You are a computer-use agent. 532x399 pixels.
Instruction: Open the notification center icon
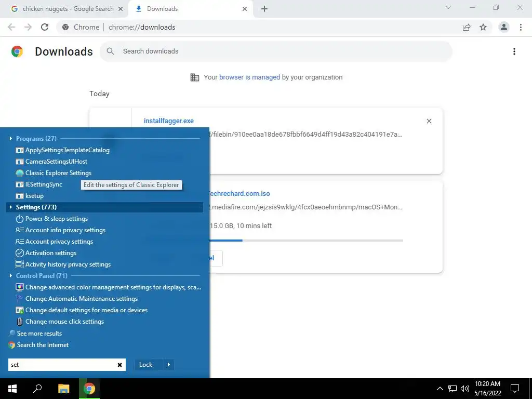tap(515, 389)
